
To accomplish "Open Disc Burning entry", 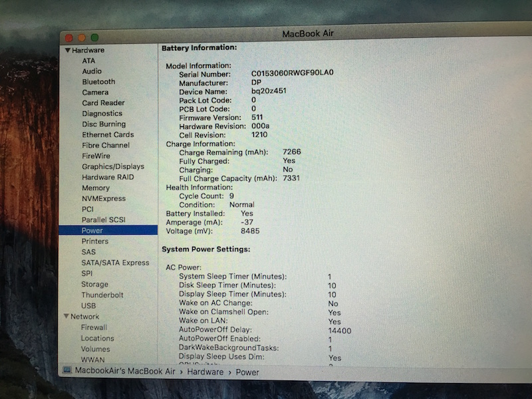I will 104,124.
